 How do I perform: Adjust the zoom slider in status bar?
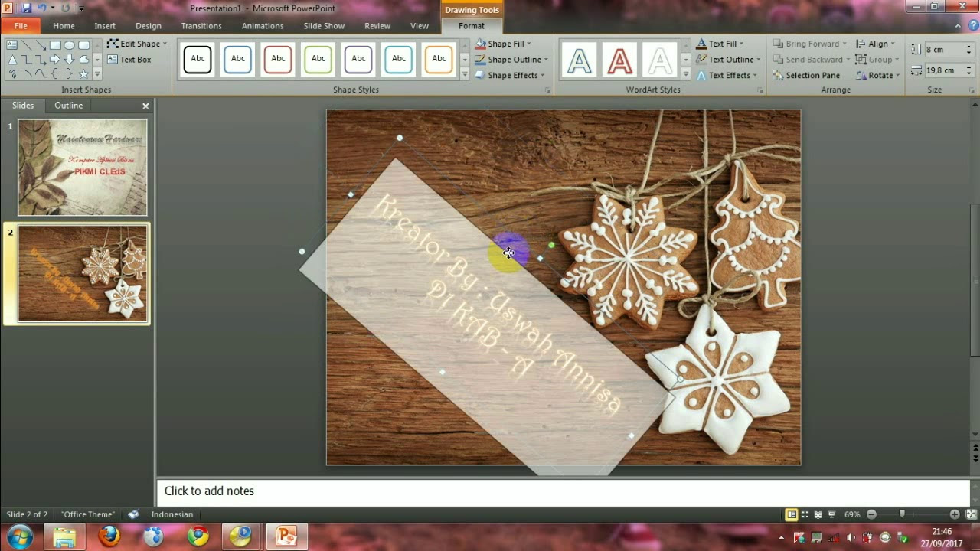pos(902,514)
